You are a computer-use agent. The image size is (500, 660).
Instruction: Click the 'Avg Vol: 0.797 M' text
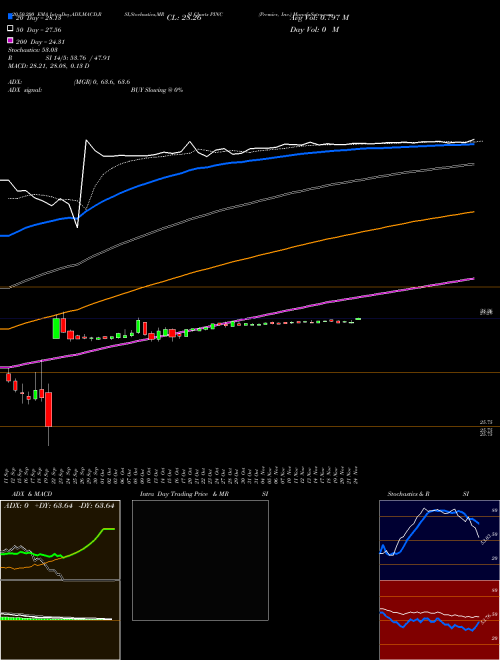(x=319, y=18)
